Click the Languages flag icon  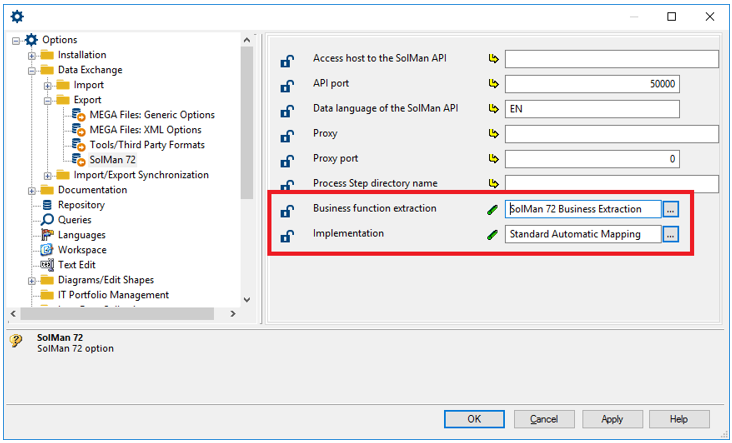47,235
